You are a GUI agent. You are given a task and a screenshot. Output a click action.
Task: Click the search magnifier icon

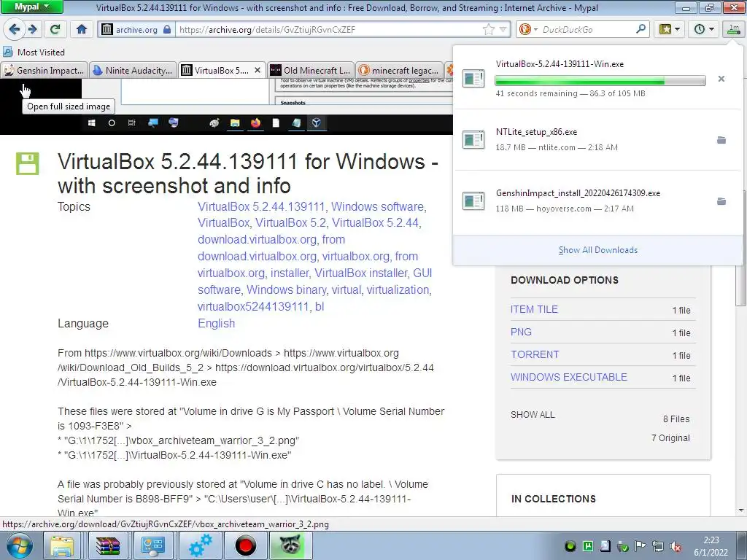[x=640, y=29]
